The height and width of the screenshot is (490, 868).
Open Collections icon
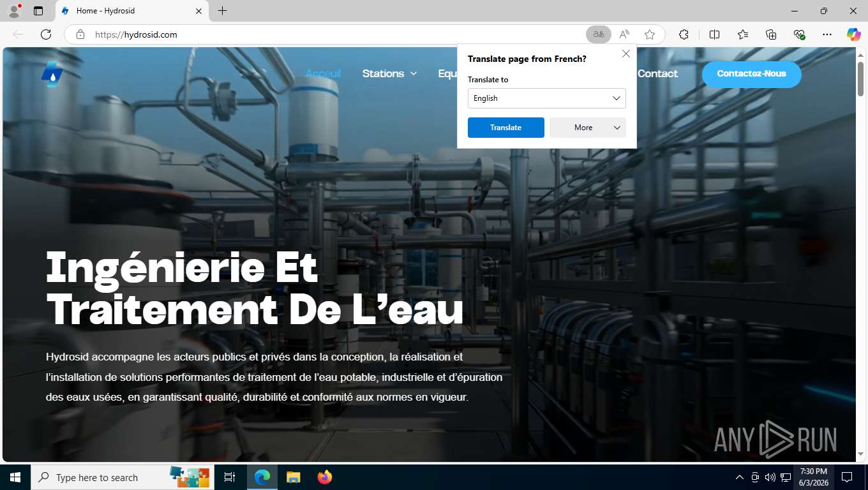pos(771,34)
